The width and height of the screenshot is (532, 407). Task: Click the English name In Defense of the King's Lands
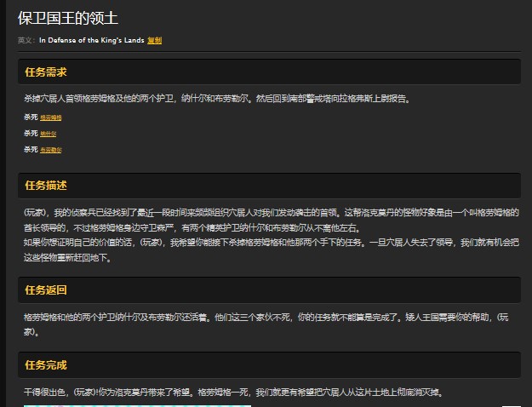pos(91,40)
